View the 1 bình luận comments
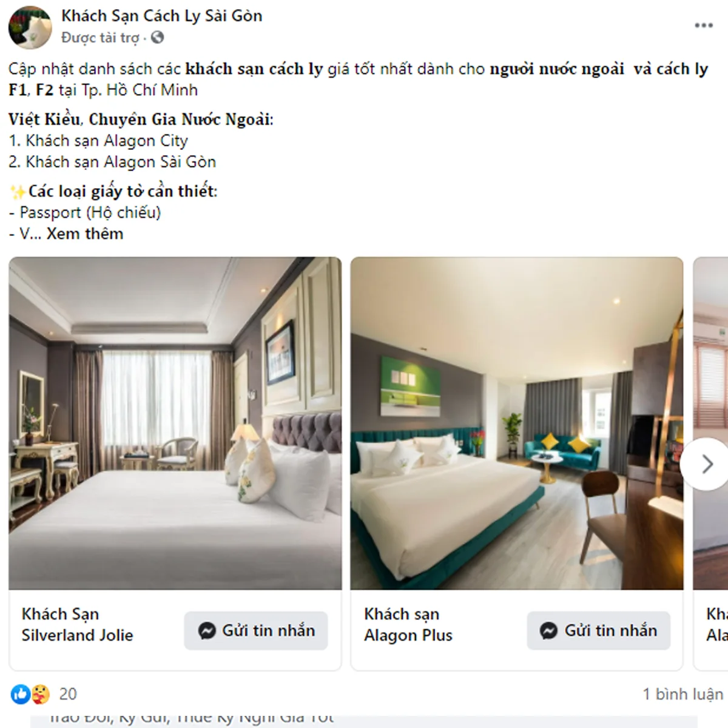728x728 pixels. pos(683,694)
